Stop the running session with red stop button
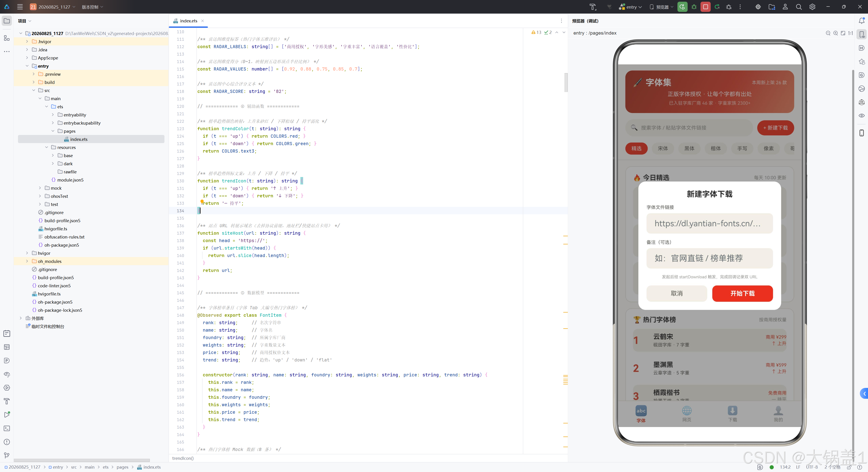This screenshot has width=868, height=472. coord(705,7)
